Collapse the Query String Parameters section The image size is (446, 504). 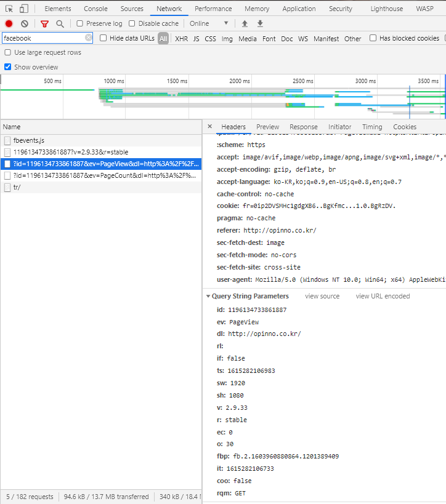click(208, 296)
